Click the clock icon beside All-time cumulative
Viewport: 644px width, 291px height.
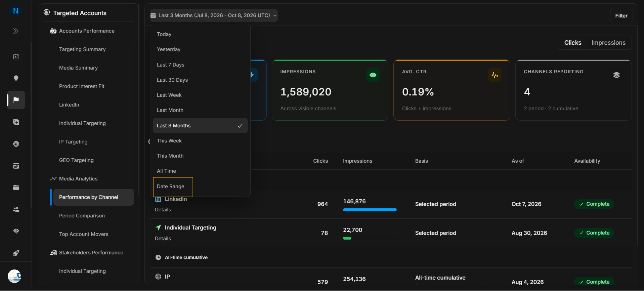(158, 257)
